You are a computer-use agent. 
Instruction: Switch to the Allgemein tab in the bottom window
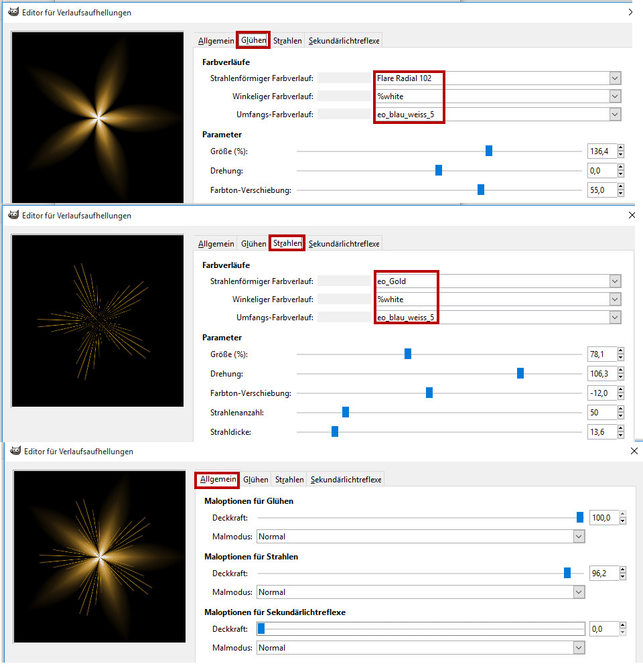(218, 479)
